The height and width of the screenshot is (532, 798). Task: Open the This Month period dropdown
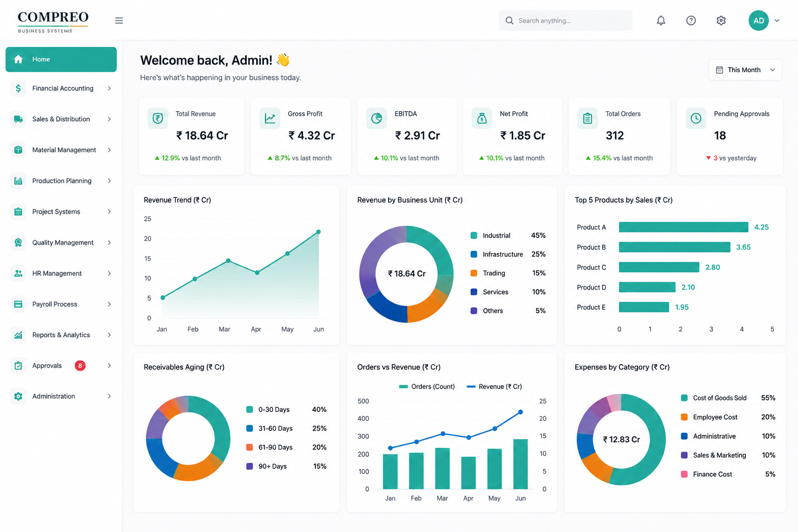tap(745, 70)
